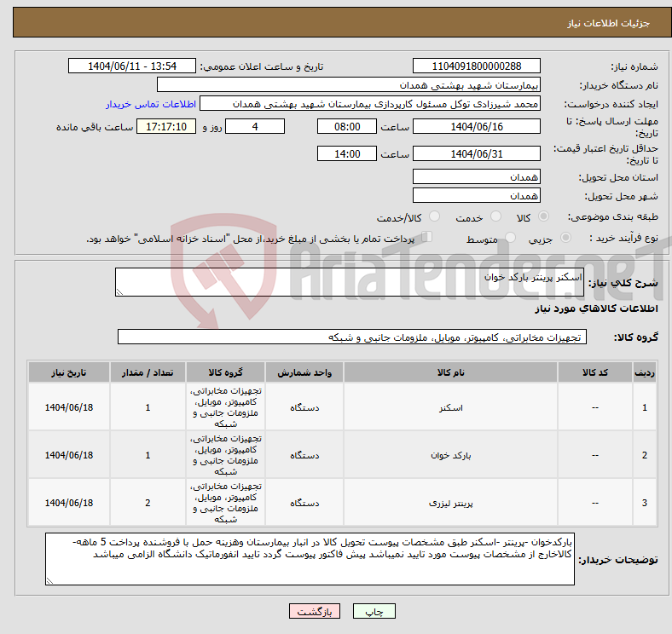Viewport: 672px width, 634px height.
Task: Click the remaining days field showing 4
Action: (x=255, y=126)
